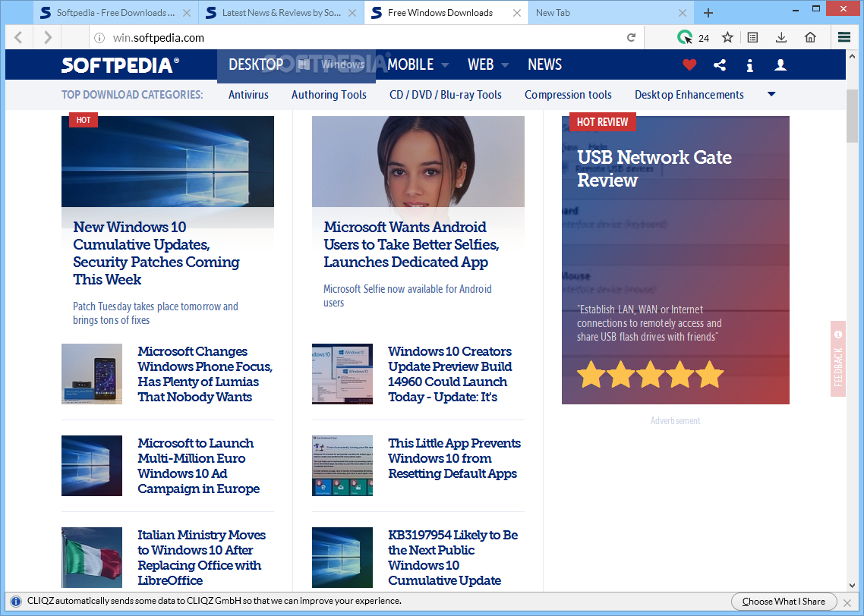The height and width of the screenshot is (616, 864).
Task: Open the CLIQZ anti-tracking icon showing 24
Action: coord(692,37)
